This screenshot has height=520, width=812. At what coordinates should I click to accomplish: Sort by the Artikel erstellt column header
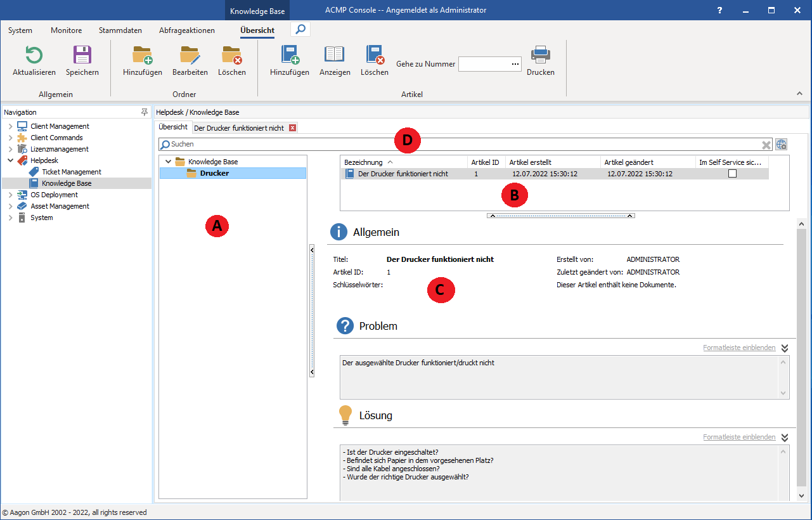[x=553, y=162]
